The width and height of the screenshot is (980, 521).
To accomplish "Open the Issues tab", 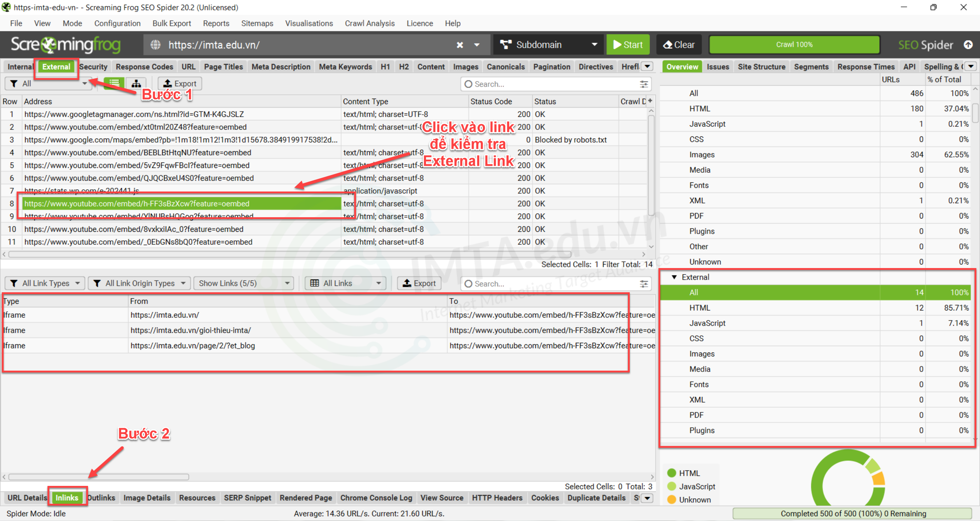I will point(717,67).
